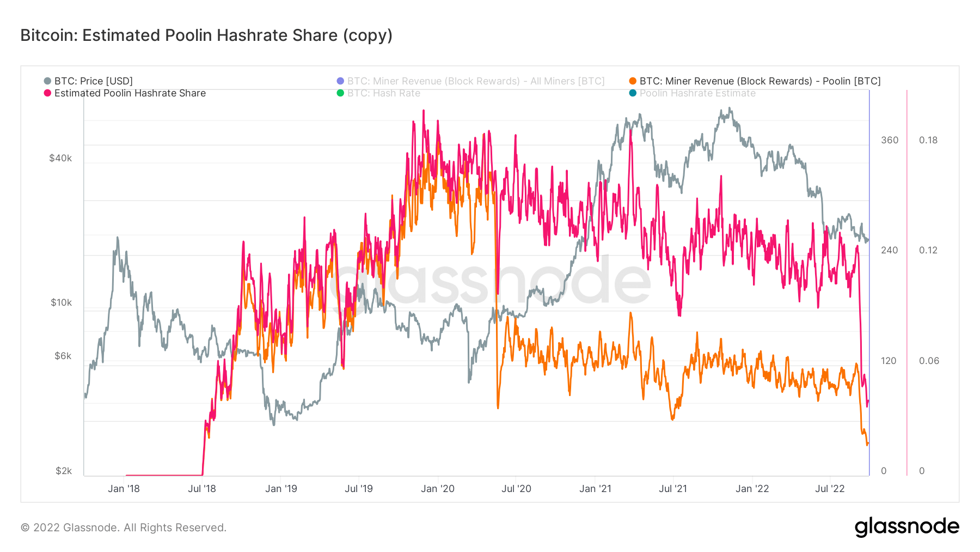Screen dimensions: 980x552
Task: Click the 0.06 share axis label
Action: pos(929,361)
